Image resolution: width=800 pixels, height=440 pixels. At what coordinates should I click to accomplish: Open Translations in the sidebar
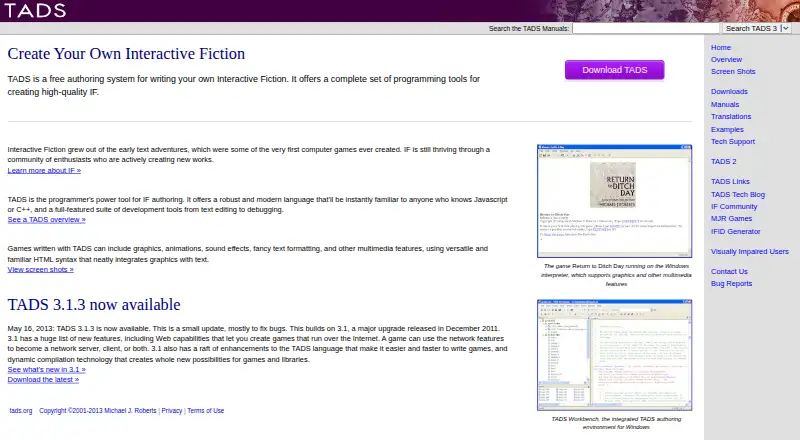(x=731, y=116)
